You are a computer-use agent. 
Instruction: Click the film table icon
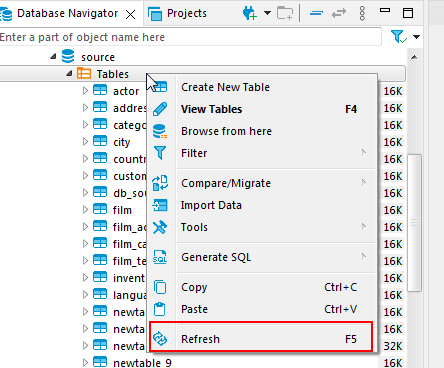point(100,209)
